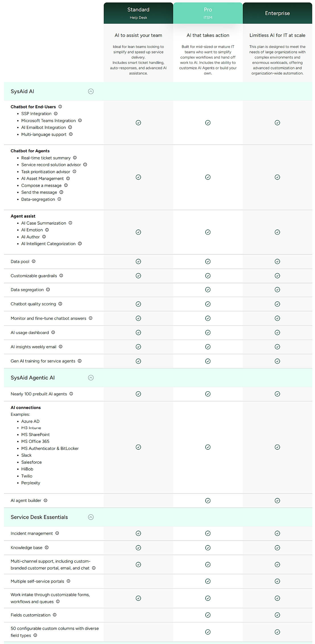
Task: Click the info icon next to Fields customization
Action: (54, 615)
